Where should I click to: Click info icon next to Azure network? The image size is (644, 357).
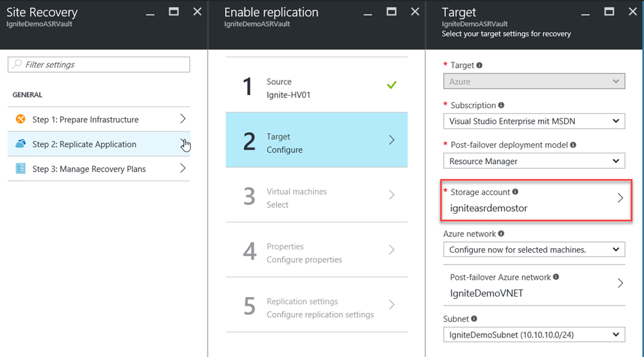(501, 234)
